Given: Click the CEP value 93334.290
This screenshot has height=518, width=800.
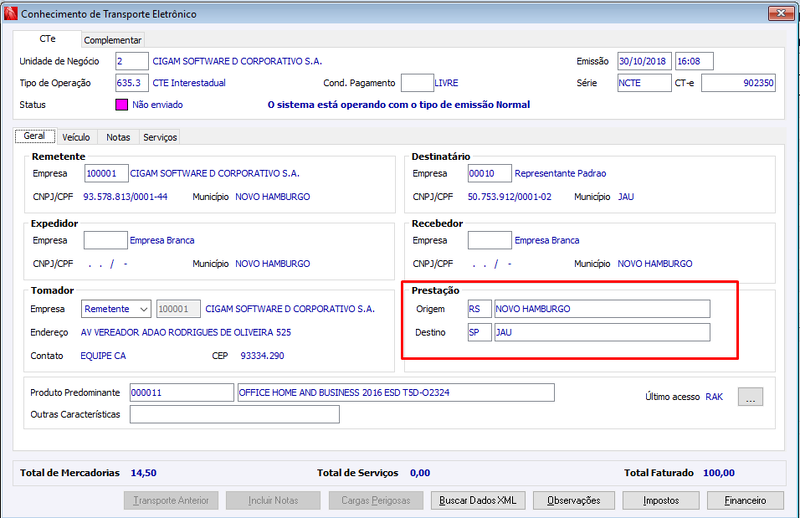Looking at the screenshot, I should (x=262, y=356).
